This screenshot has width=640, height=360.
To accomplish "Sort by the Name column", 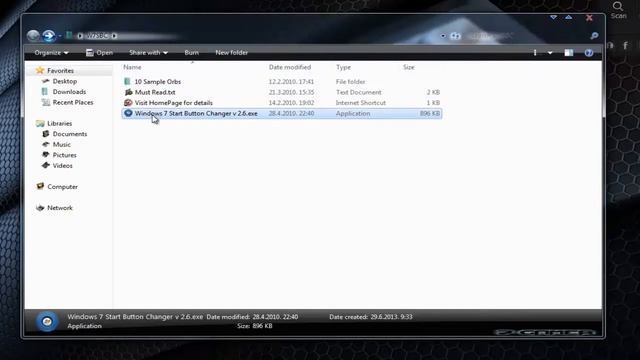I will coord(132,67).
